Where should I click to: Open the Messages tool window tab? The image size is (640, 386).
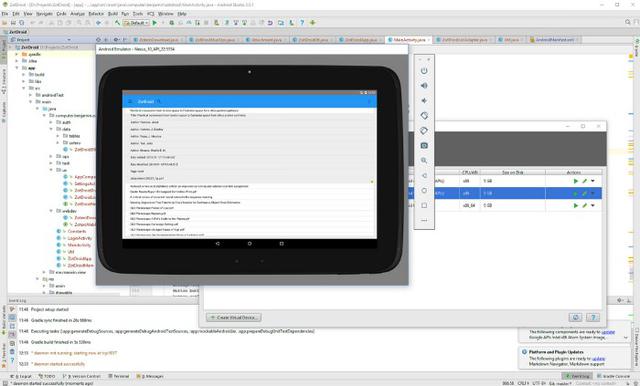(x=150, y=376)
